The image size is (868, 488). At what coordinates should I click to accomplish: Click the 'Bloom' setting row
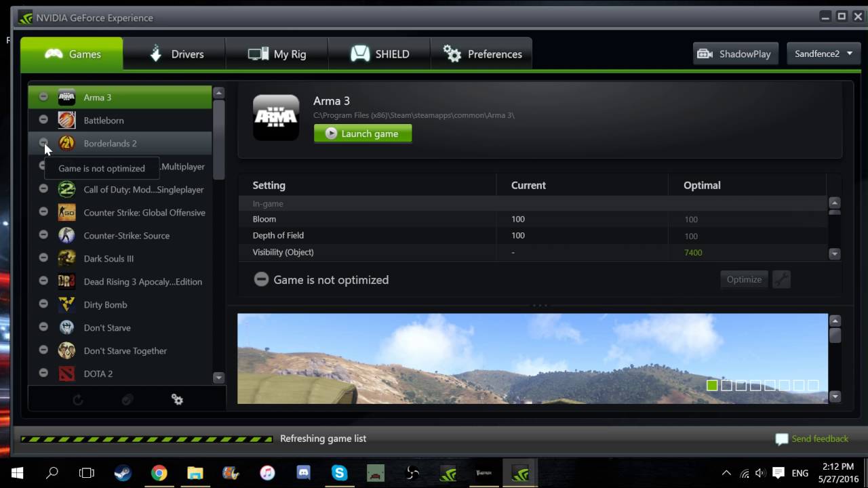click(532, 219)
